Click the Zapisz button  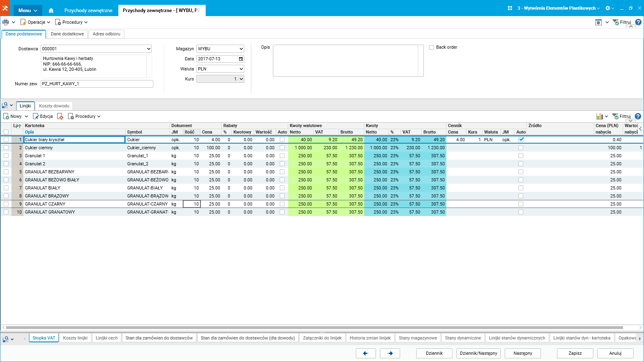575,353
